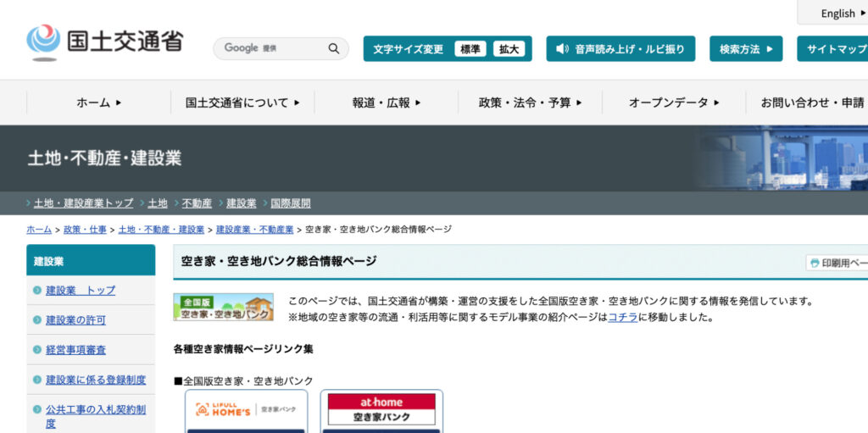Click the printer icon beside 印刷用ページ
This screenshot has width=868, height=433.
(x=815, y=263)
